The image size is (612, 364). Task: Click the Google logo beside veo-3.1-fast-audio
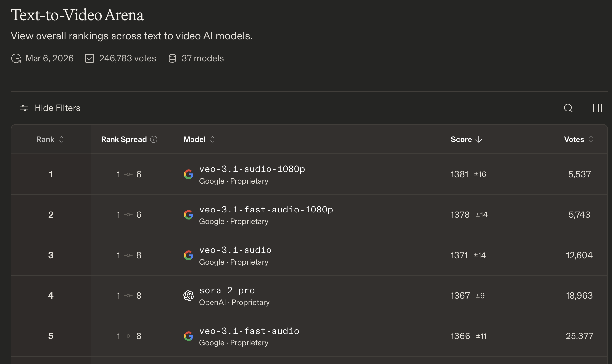coord(189,336)
